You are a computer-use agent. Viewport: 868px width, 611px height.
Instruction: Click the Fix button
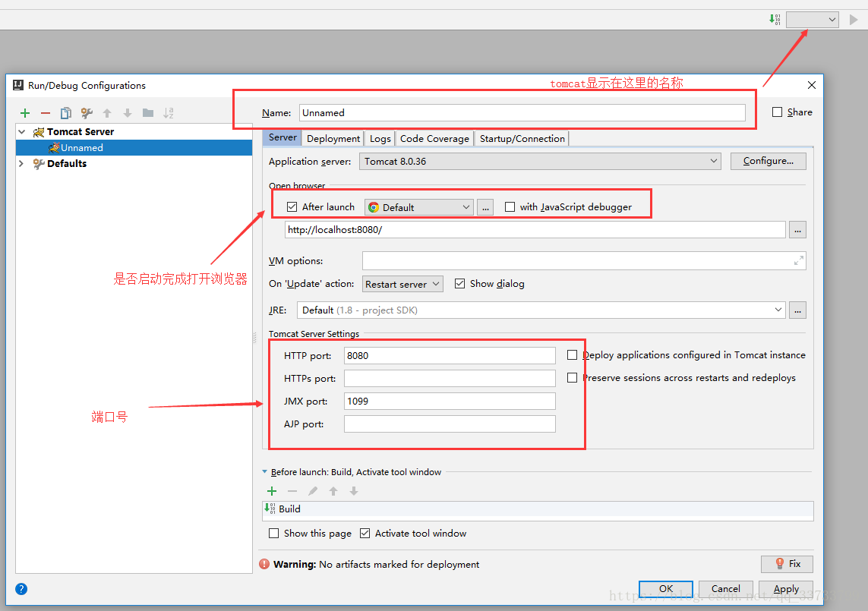[787, 564]
